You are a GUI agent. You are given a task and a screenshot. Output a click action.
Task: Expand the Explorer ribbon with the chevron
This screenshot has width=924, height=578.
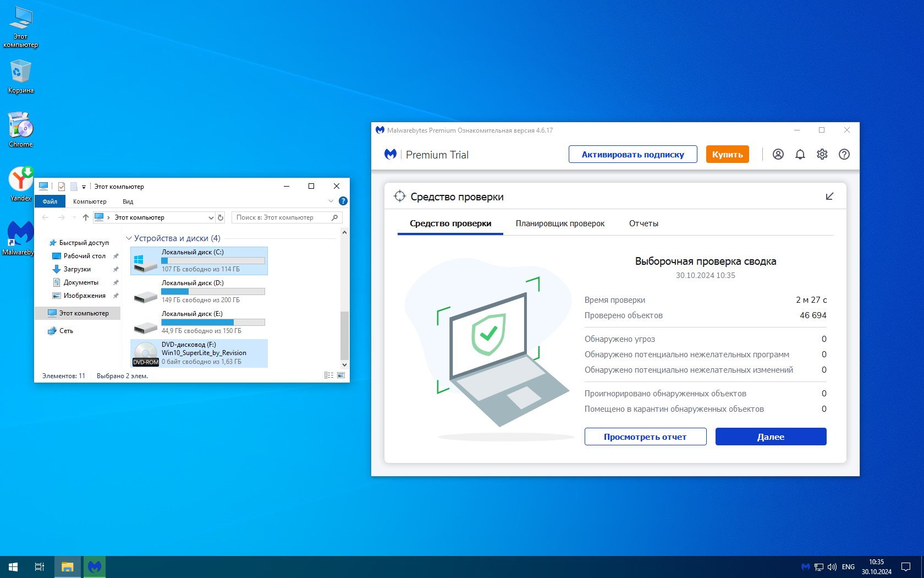pos(331,201)
